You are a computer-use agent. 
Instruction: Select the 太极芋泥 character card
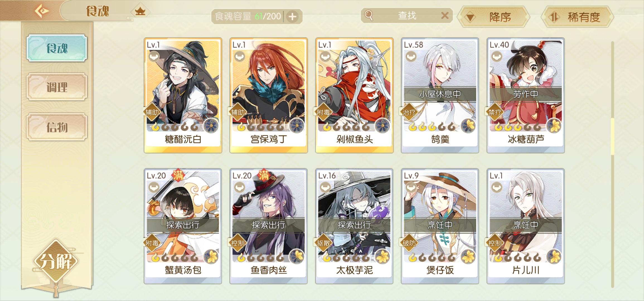coord(354,226)
